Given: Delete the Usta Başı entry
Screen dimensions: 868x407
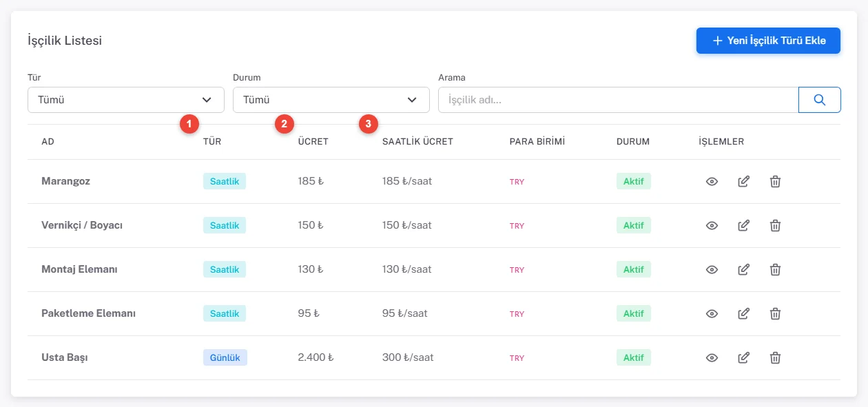Looking at the screenshot, I should (775, 358).
